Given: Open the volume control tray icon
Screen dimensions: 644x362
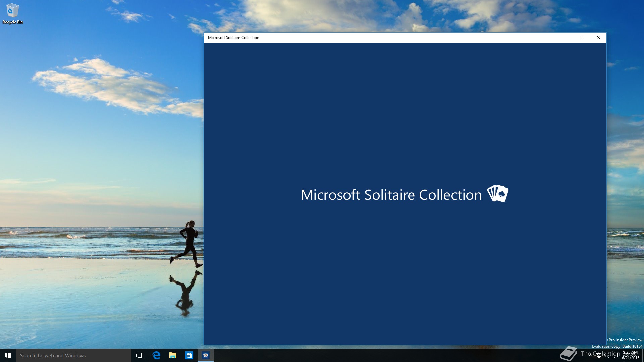Looking at the screenshot, I should [x=606, y=355].
